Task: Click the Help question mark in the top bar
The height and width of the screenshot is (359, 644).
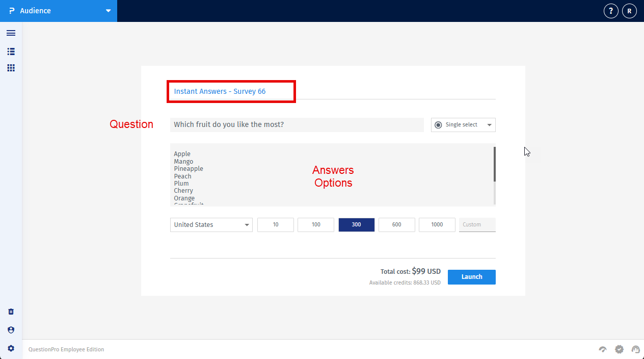Action: coord(611,11)
